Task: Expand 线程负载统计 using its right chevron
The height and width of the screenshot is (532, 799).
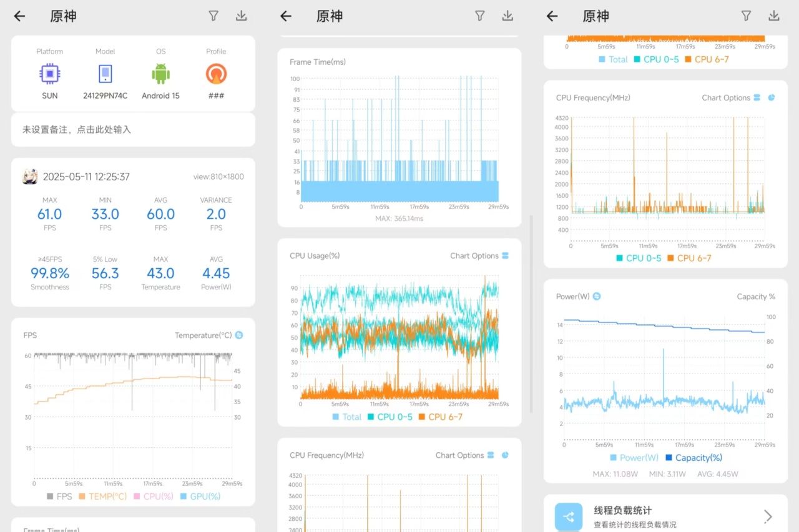Action: [768, 516]
